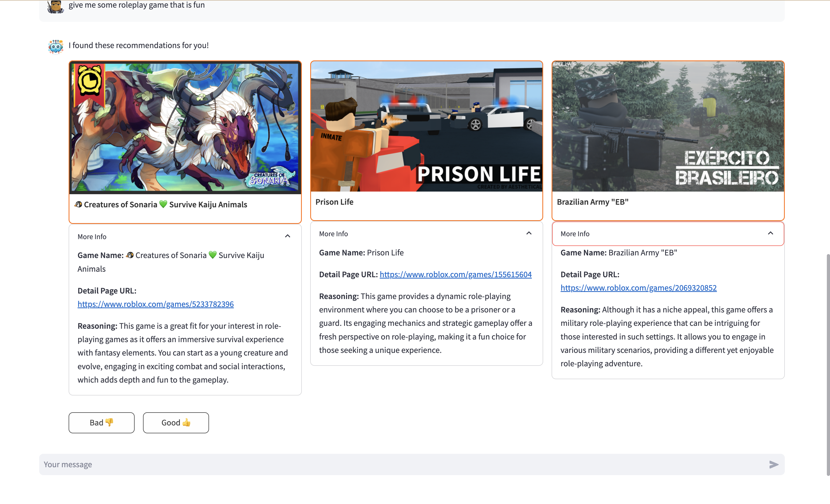Open the Creatures of Sonaria thumbnail image

tap(185, 127)
